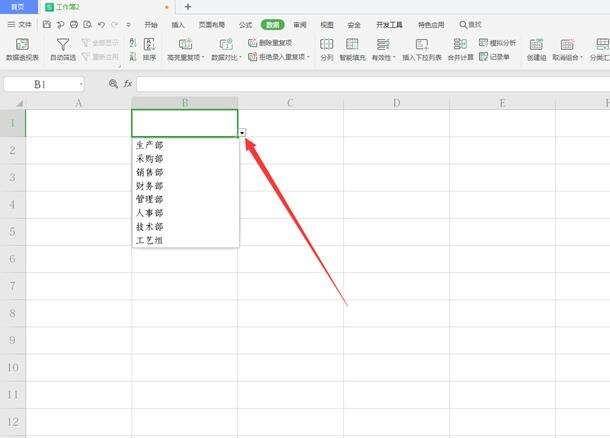
Task: Go to the 首页 home tab
Action: (18, 7)
